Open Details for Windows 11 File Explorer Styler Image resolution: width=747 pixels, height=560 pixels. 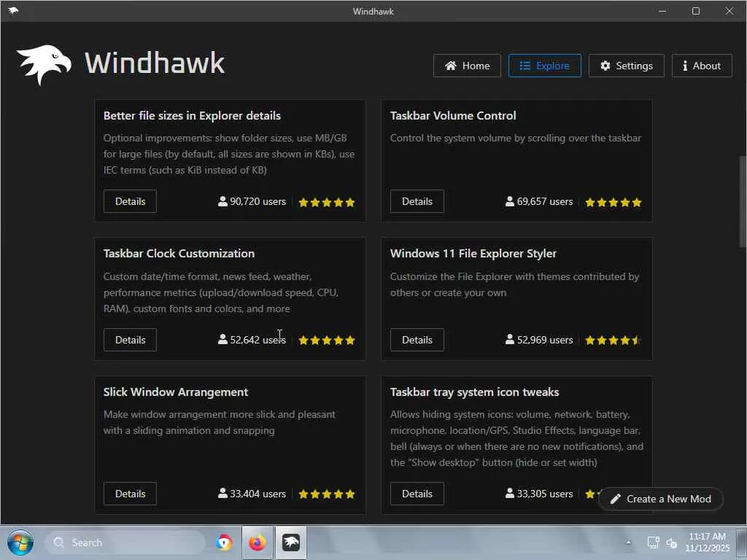(x=417, y=340)
